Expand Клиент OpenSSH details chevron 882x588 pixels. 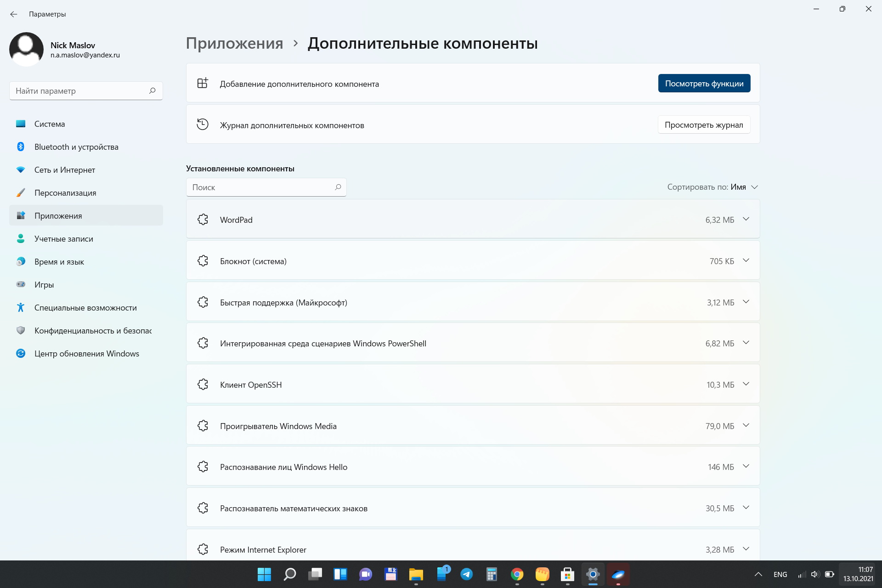point(746,384)
